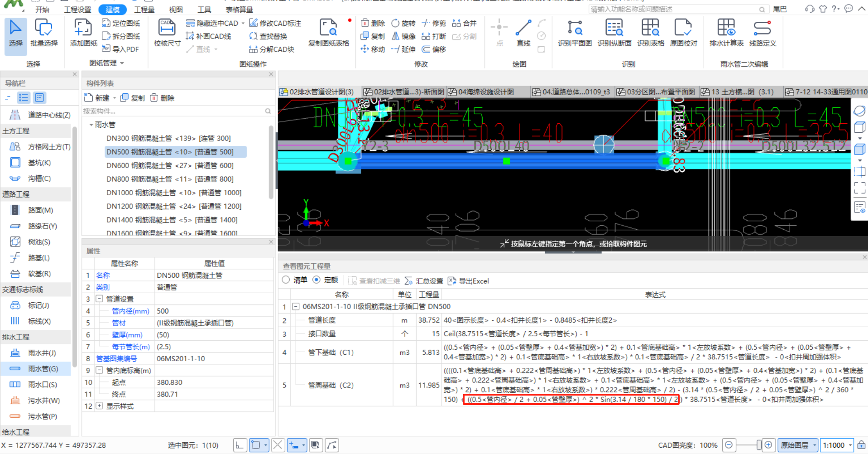Screen dimensions: 868x454
Task: Expand 显示样式 property group
Action: tap(100, 406)
